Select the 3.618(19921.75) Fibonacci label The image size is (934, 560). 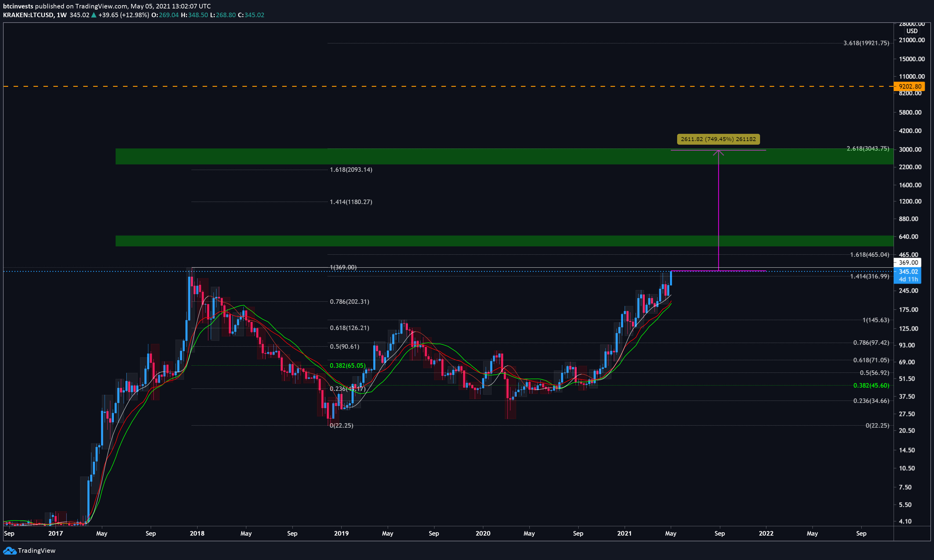pyautogui.click(x=866, y=43)
